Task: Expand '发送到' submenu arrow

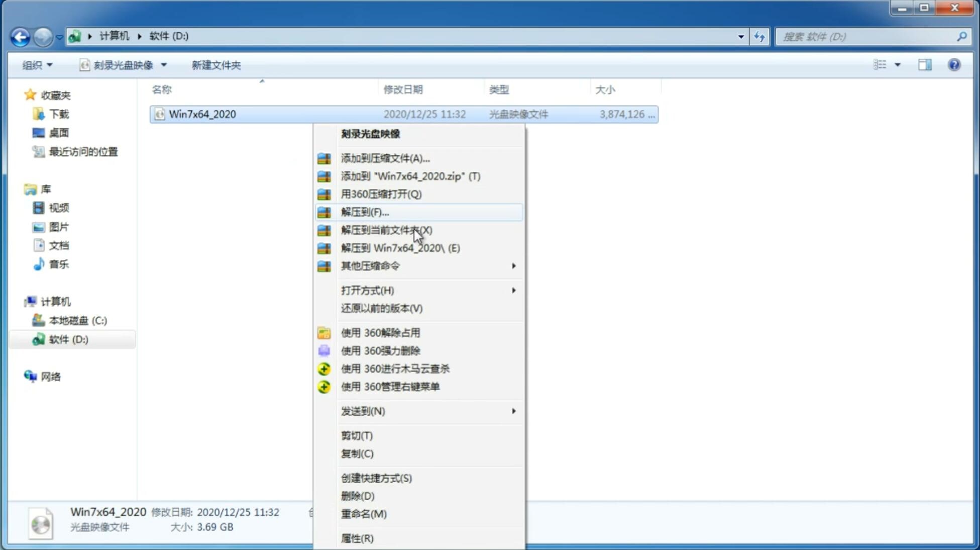Action: point(513,411)
